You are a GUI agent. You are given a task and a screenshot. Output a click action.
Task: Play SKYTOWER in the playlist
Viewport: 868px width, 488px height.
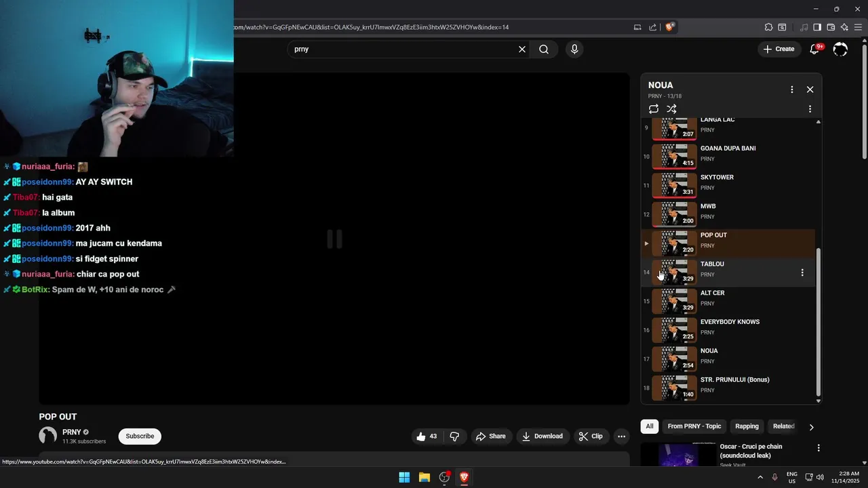(729, 186)
